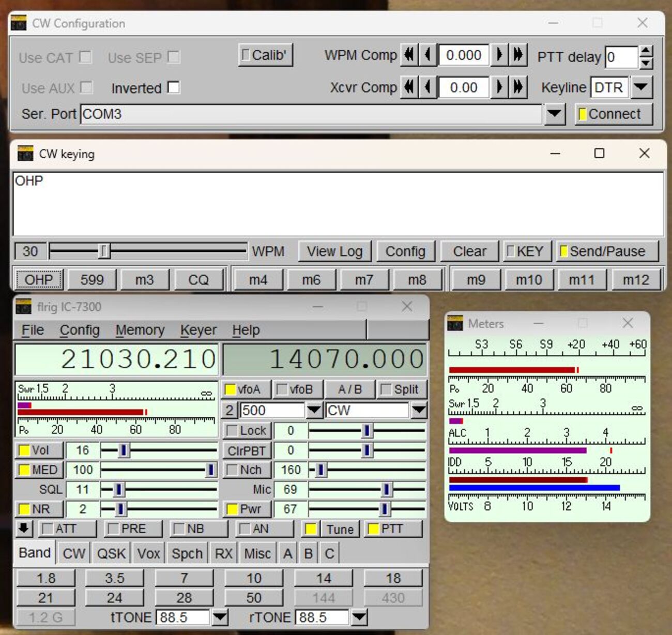Select the 14 band button

pyautogui.click(x=324, y=578)
